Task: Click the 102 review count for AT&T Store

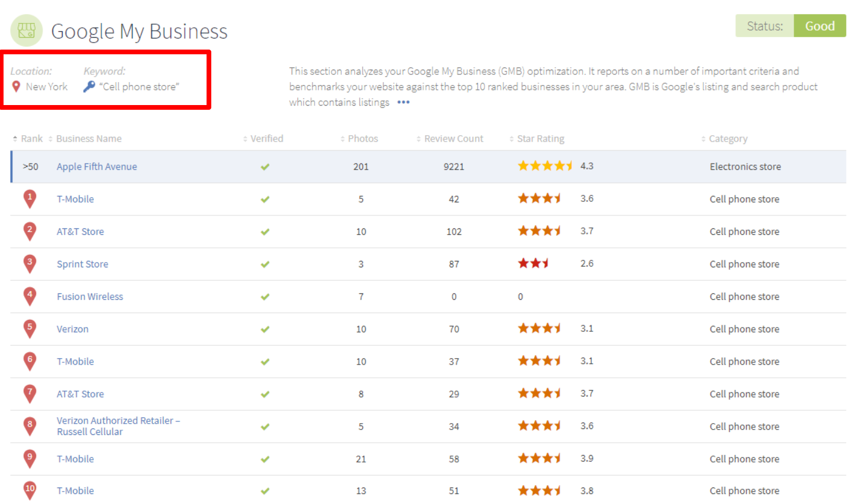Action: point(454,231)
